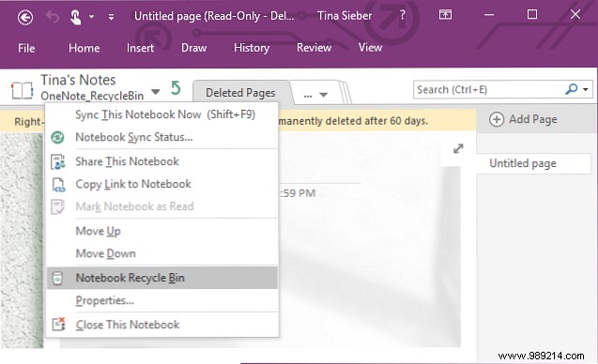Click the Add Page button
This screenshot has width=598, height=364.
click(x=523, y=119)
